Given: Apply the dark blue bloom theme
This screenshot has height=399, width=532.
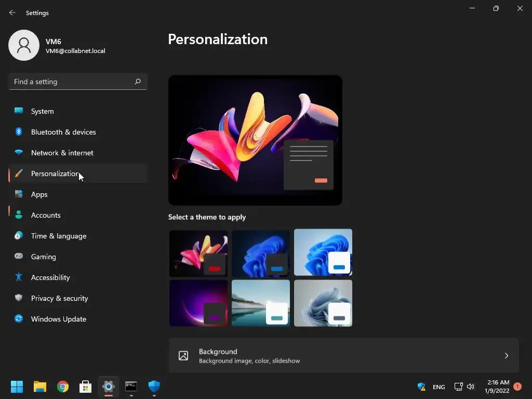Looking at the screenshot, I should coord(261,253).
